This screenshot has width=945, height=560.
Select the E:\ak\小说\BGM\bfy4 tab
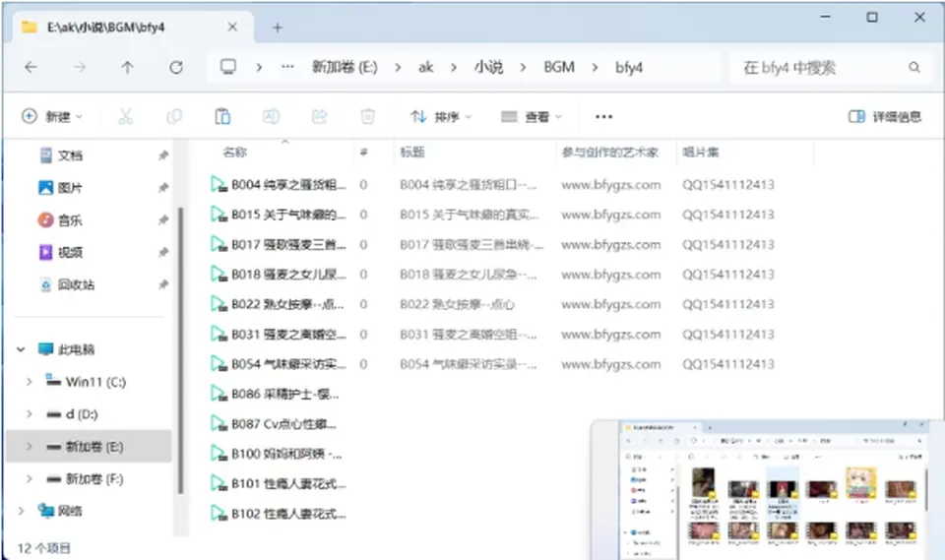(x=131, y=28)
